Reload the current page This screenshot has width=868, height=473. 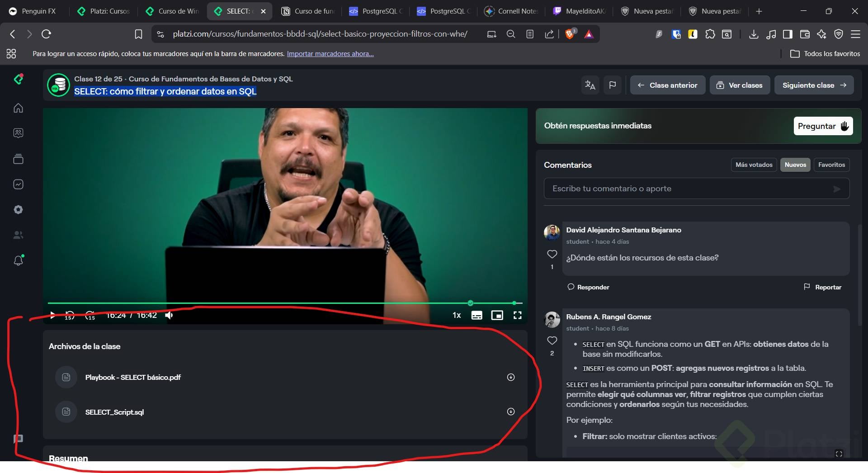coord(46,34)
